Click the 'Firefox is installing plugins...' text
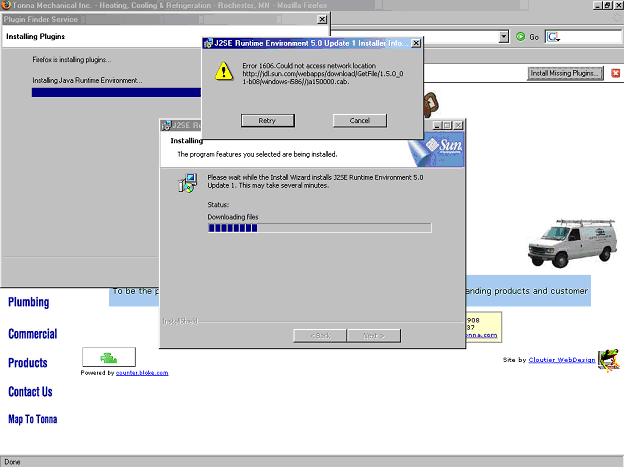634x476 pixels. (73, 61)
